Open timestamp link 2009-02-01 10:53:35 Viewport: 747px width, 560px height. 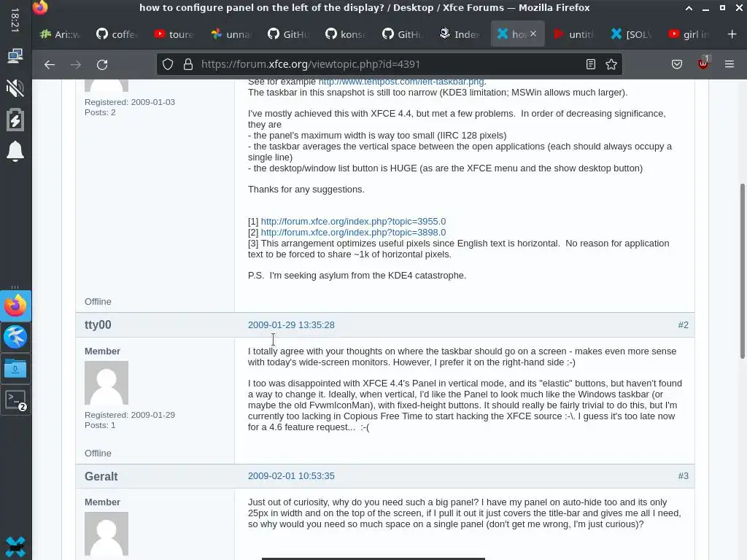coord(291,476)
